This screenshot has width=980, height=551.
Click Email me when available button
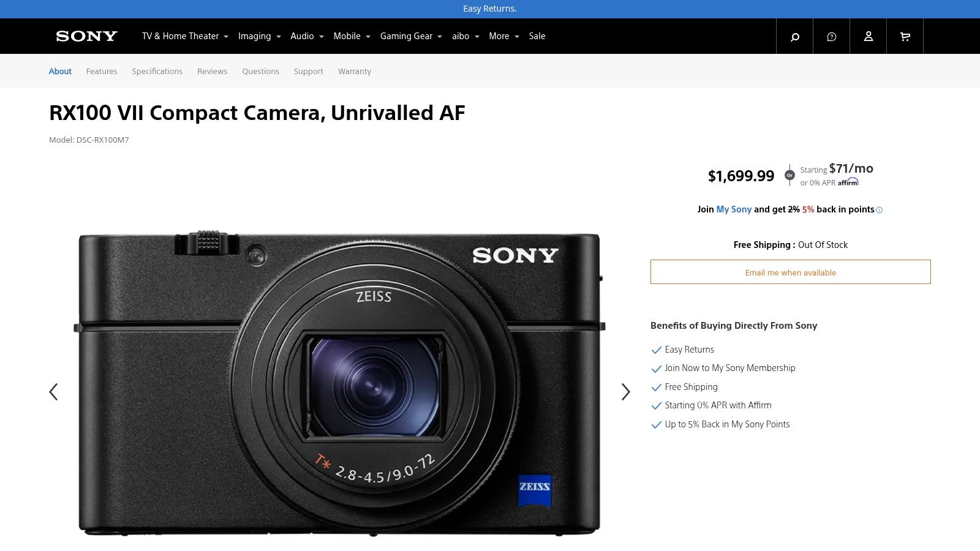(x=791, y=272)
